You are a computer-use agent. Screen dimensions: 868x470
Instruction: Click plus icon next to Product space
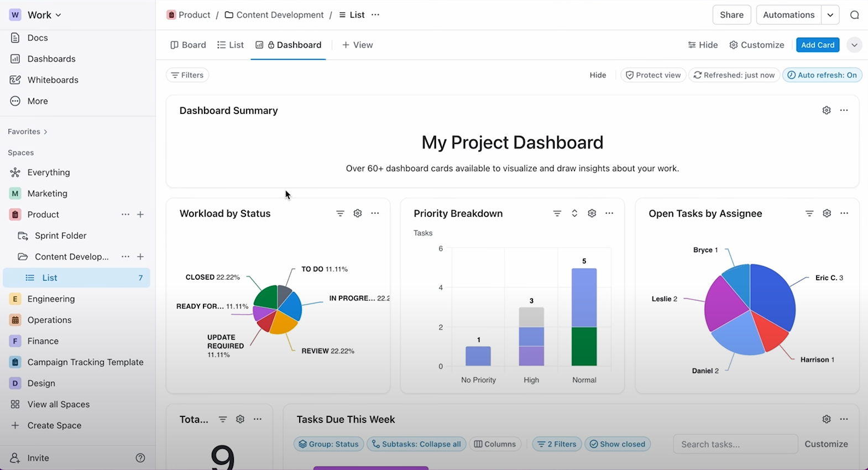(140, 215)
